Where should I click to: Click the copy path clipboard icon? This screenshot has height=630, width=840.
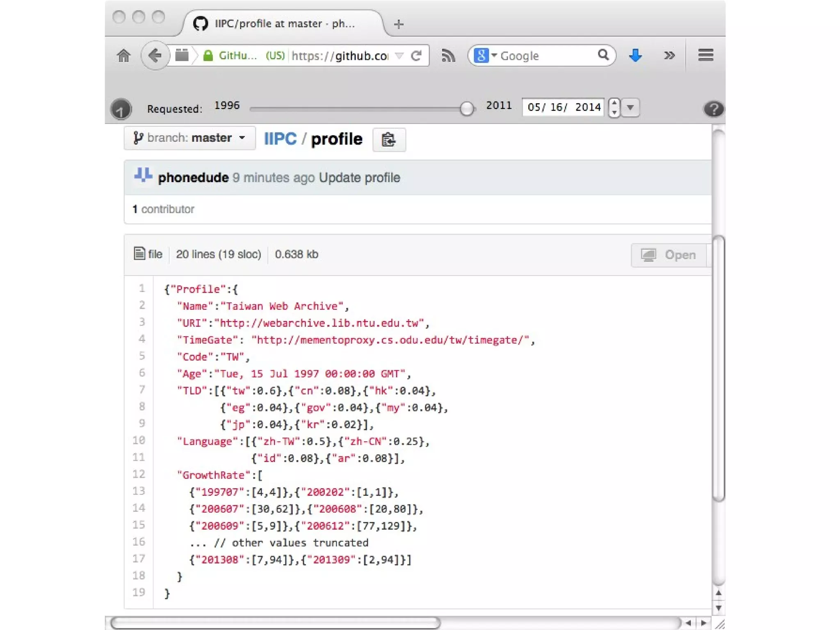coord(388,140)
